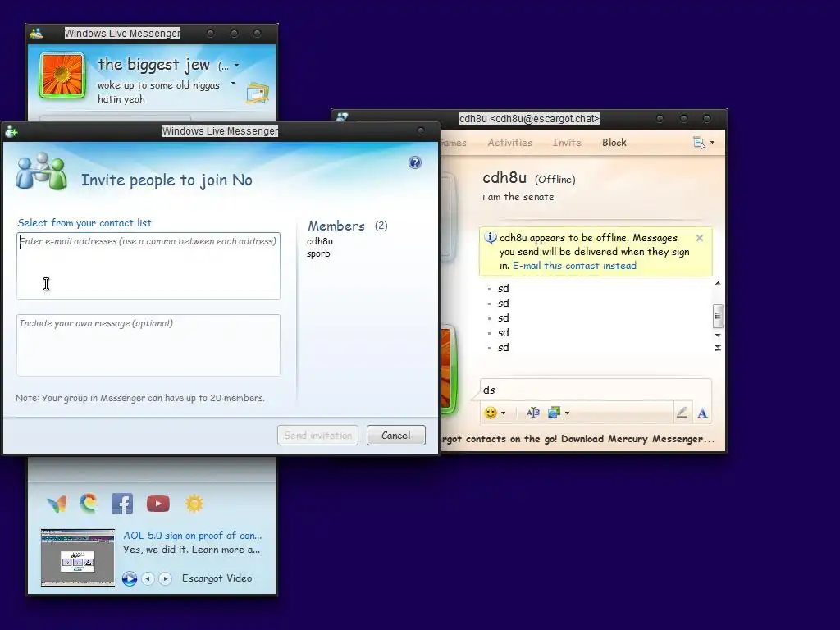Expand the personal message dropdown arrow
Screen dimensions: 840x630
[233, 84]
